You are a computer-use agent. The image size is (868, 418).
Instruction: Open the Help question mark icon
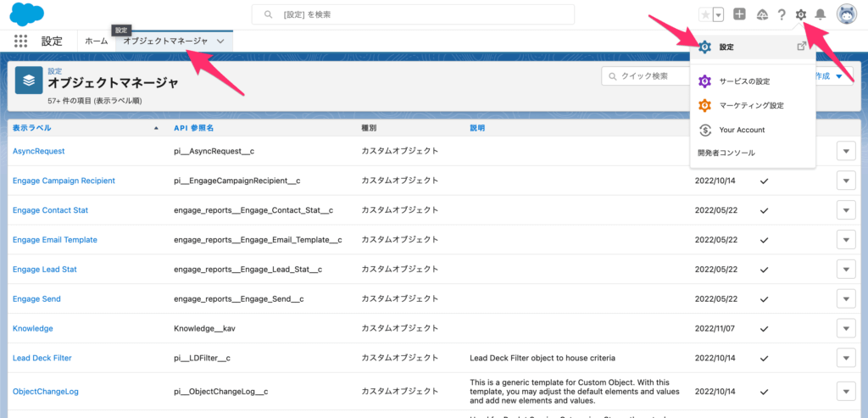[x=782, y=14]
